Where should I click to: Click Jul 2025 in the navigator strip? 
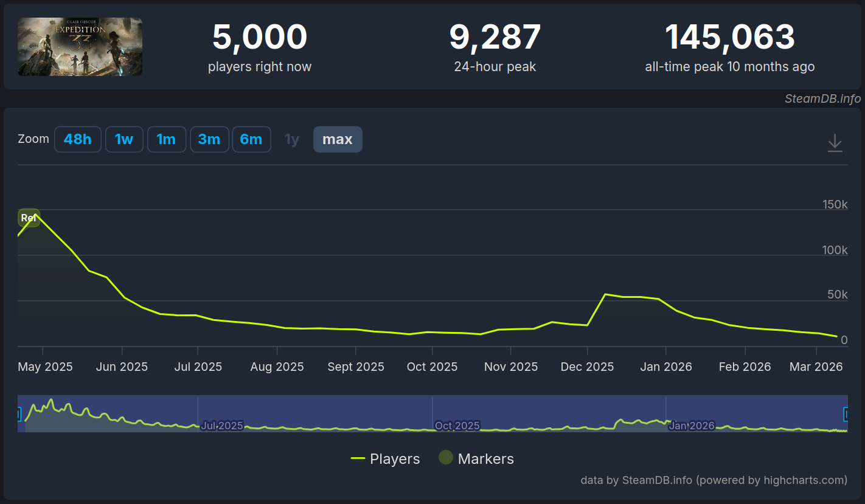pos(222,426)
